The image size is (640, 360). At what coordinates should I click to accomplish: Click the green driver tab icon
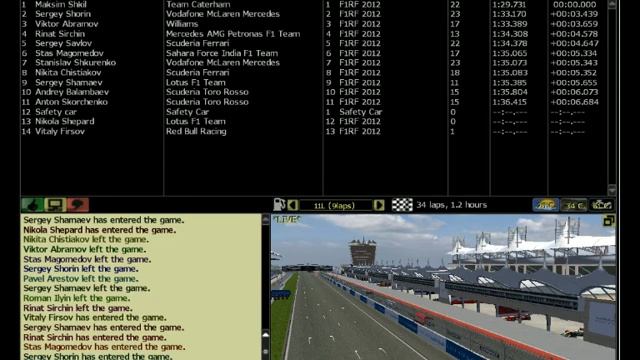click(32, 205)
